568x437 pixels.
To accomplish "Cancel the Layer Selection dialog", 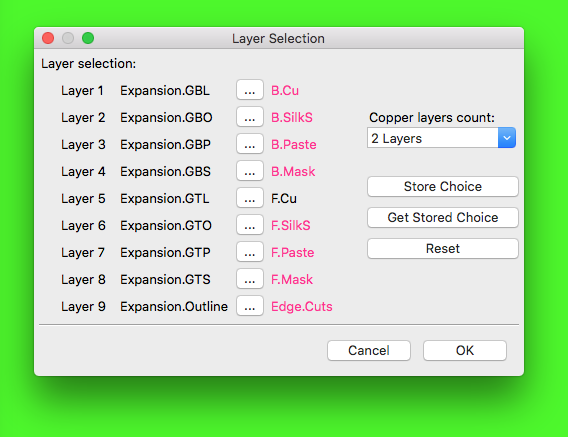I will pyautogui.click(x=369, y=350).
